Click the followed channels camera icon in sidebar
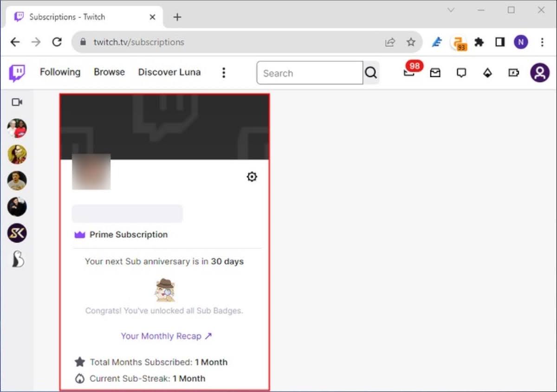The width and height of the screenshot is (557, 392). (17, 102)
